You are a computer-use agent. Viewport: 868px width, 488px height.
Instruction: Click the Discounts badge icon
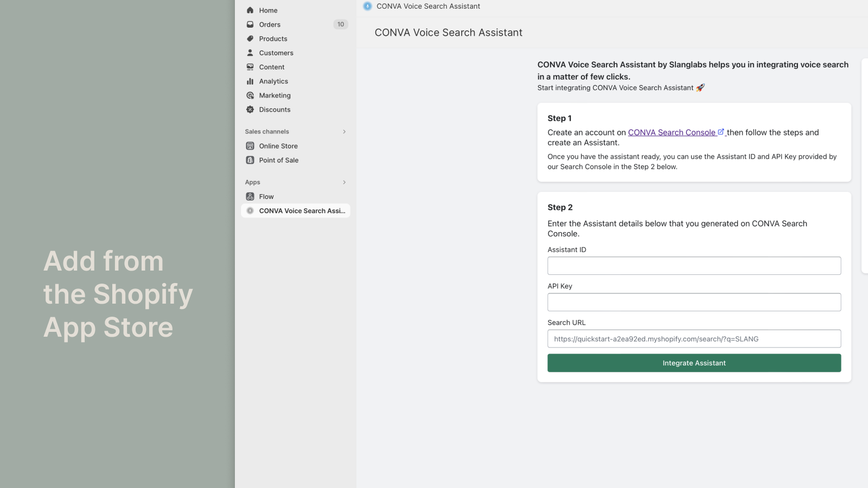click(x=250, y=110)
